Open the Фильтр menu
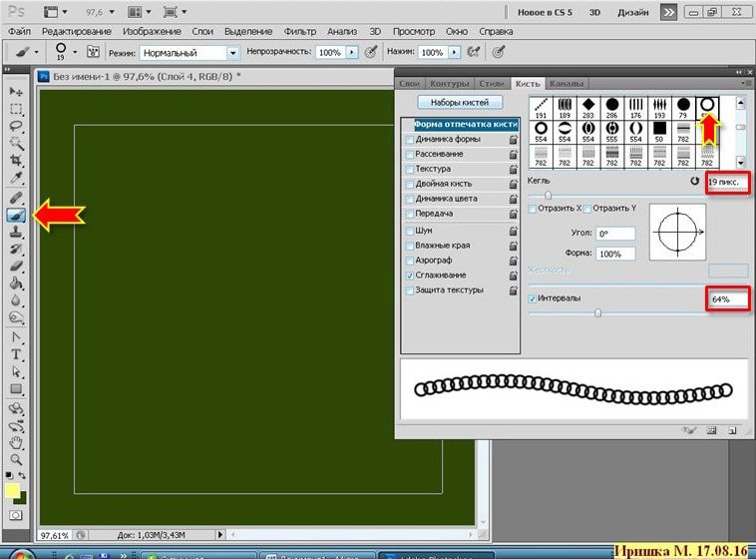 point(299,32)
